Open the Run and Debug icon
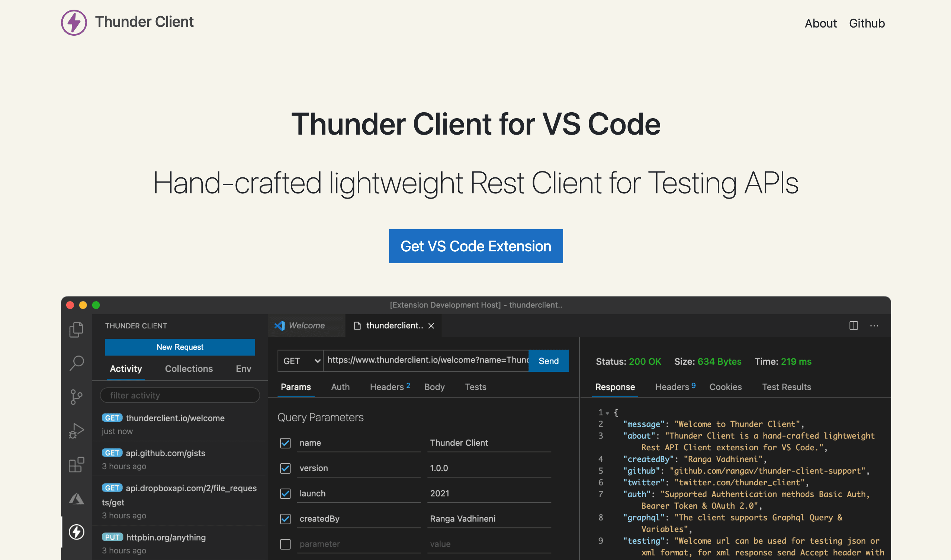Screen dimensions: 951x560 coord(76,431)
